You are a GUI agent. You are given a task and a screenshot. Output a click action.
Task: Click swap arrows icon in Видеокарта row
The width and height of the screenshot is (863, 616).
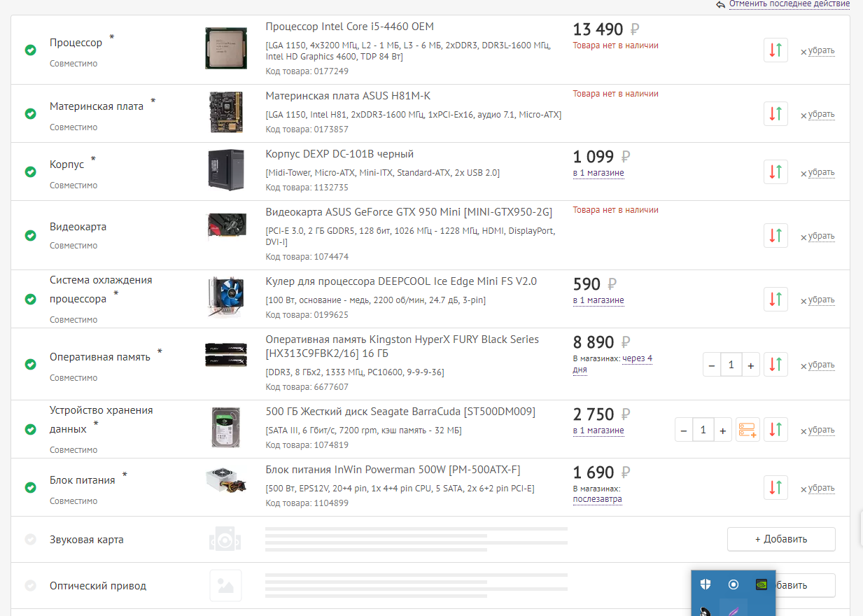pyautogui.click(x=776, y=236)
